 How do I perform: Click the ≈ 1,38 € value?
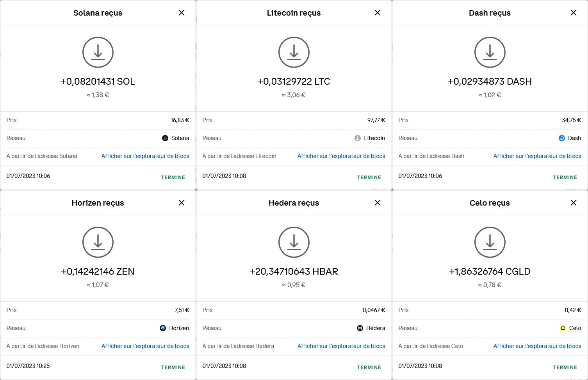tap(98, 95)
